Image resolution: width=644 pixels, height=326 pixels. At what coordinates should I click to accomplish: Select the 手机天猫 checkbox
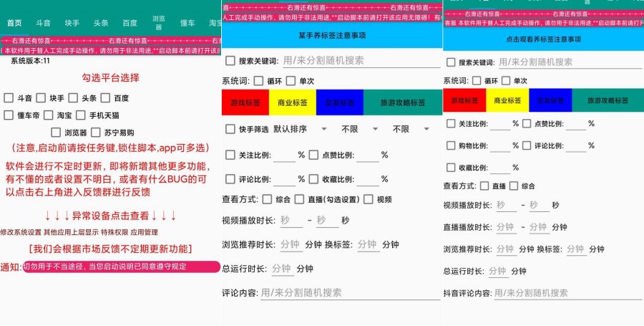80,115
